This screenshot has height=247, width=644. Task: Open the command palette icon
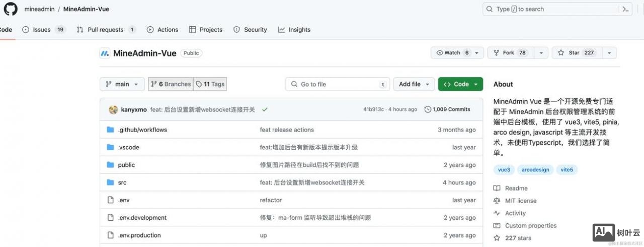(625, 9)
